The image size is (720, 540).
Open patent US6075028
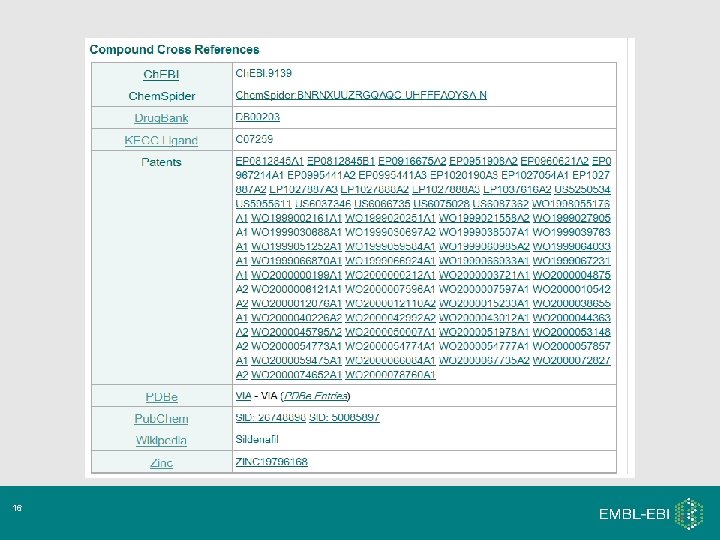(x=441, y=203)
